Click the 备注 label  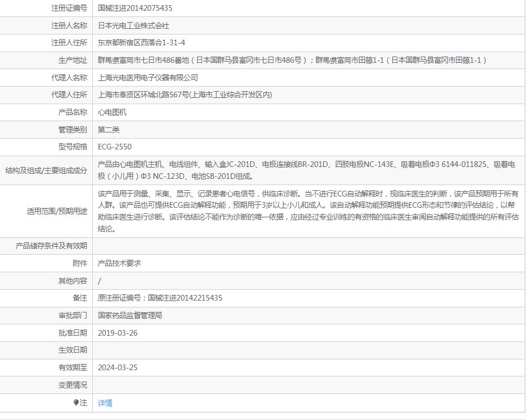[x=80, y=298]
